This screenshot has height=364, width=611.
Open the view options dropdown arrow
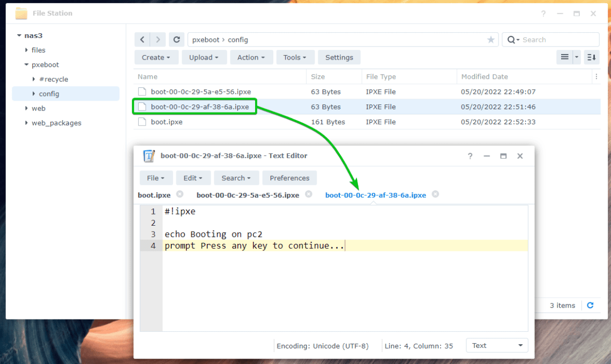click(576, 57)
